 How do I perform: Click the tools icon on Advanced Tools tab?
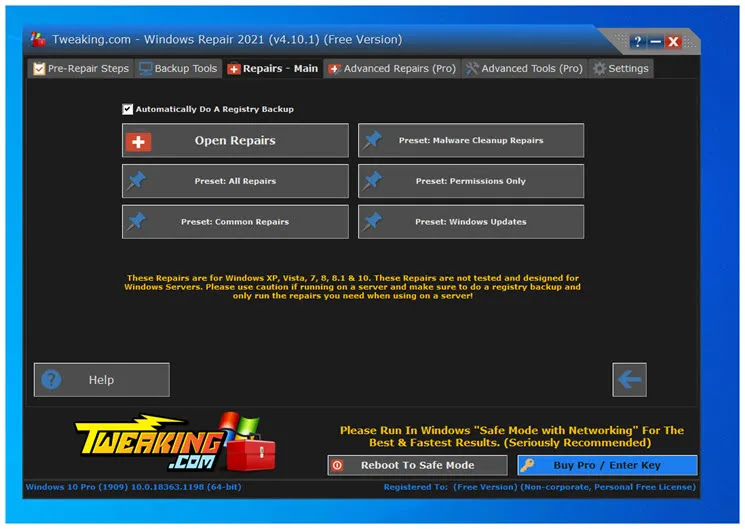tap(472, 69)
